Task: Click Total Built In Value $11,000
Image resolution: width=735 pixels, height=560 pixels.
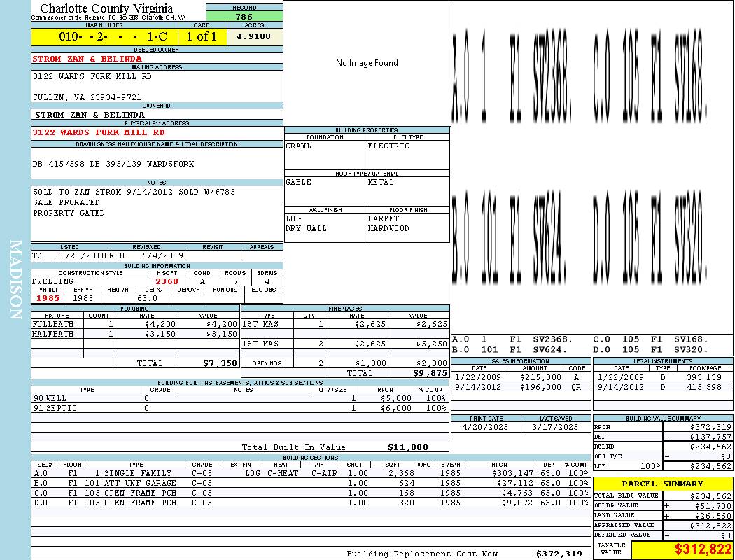Action: [x=408, y=447]
